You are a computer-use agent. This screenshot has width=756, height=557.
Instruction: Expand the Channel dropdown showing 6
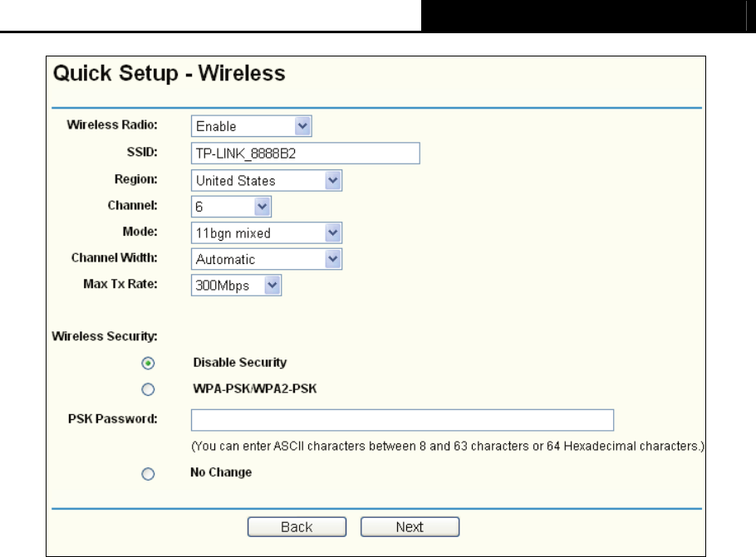tap(231, 207)
